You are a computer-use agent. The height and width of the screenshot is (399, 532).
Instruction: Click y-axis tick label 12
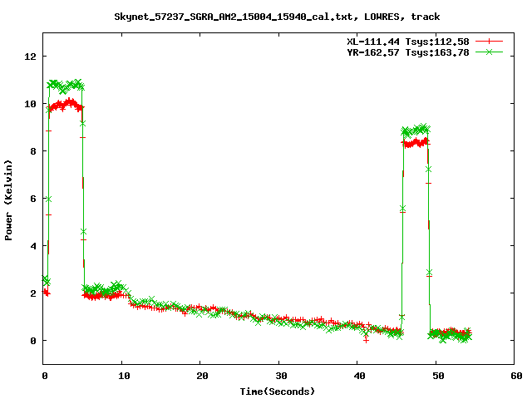tap(30, 57)
